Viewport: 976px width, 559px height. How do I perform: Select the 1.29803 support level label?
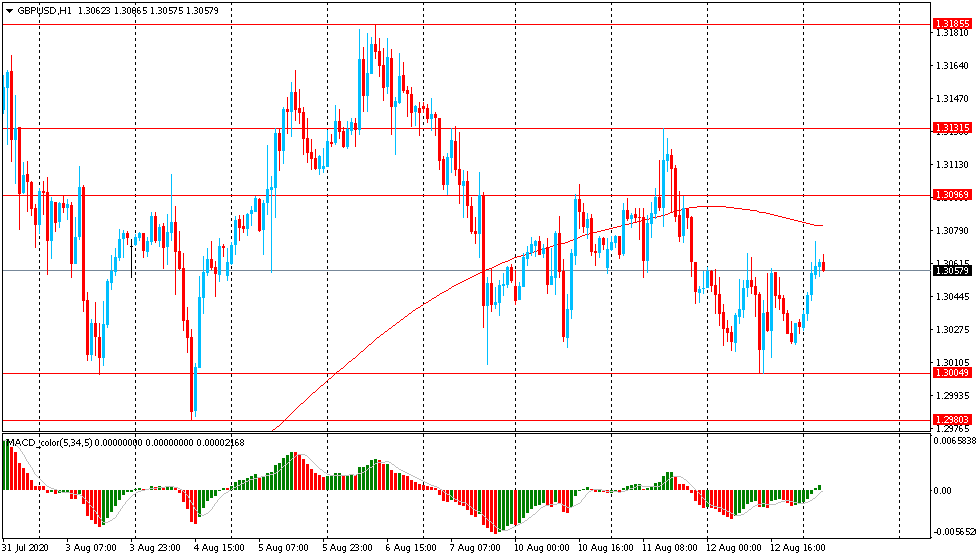point(952,420)
